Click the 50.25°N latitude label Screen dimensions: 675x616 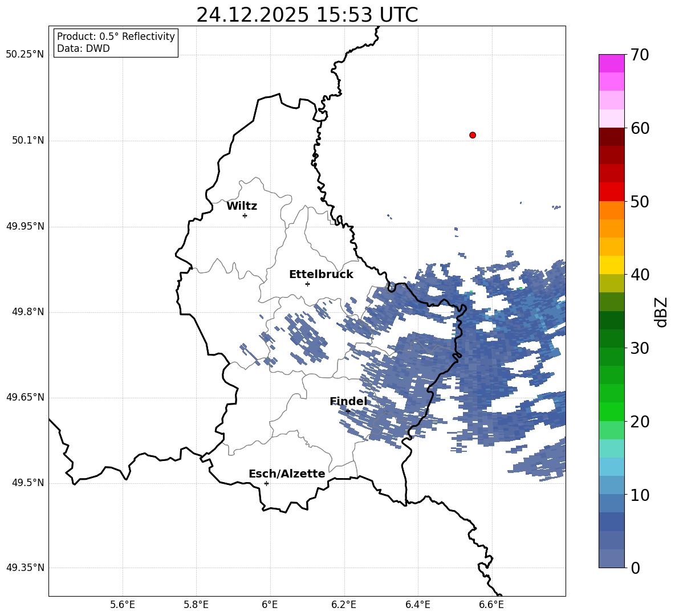coord(25,55)
